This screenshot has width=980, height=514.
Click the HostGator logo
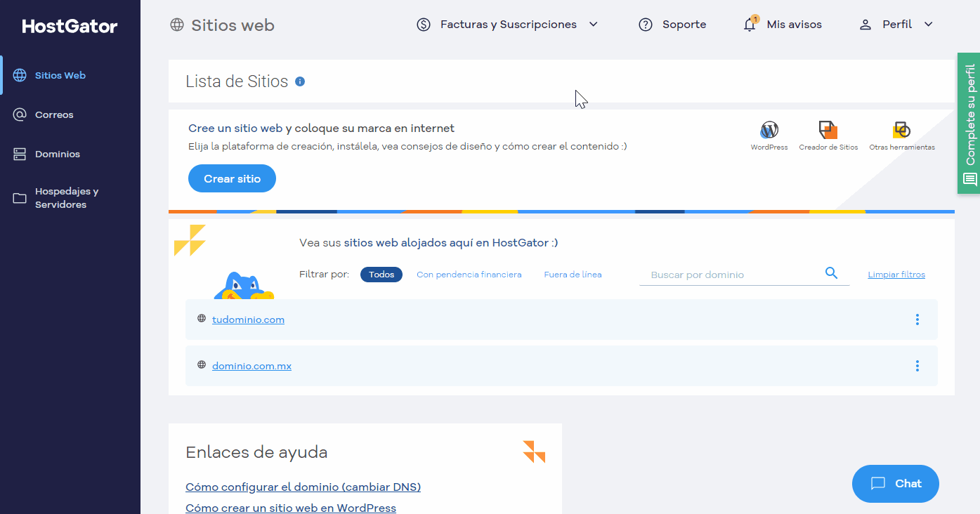click(x=70, y=27)
